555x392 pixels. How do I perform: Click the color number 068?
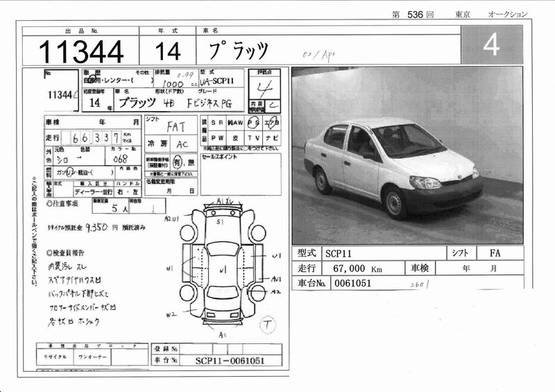tap(120, 160)
